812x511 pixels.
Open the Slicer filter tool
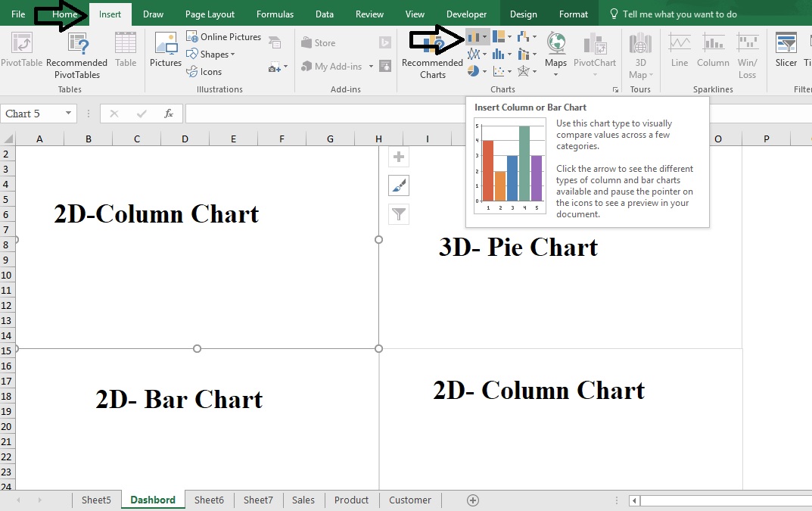786,50
